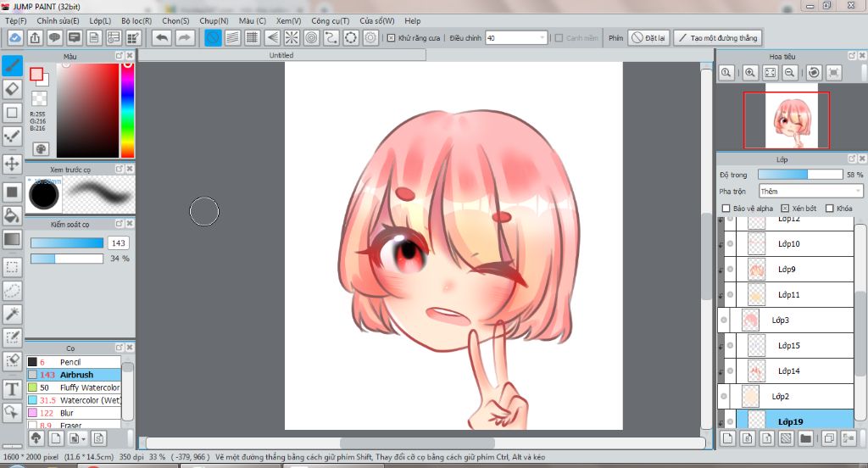Open the Pha trộn blending mode dropdown
868x468 pixels.
click(811, 191)
